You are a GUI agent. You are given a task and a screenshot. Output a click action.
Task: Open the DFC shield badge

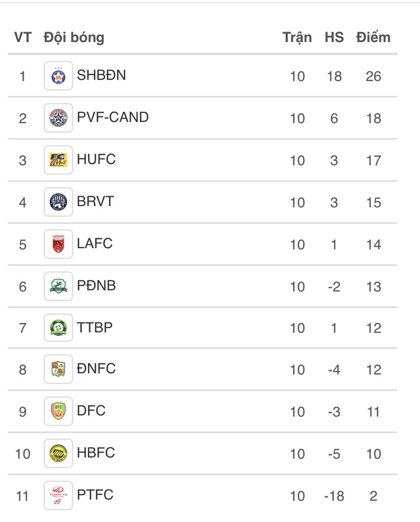pyautogui.click(x=58, y=411)
